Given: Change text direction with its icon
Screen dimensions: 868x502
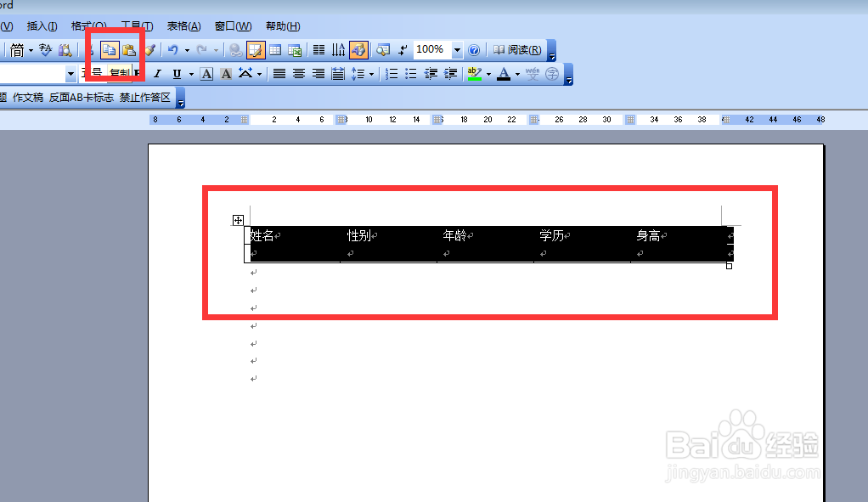Looking at the screenshot, I should click(338, 50).
